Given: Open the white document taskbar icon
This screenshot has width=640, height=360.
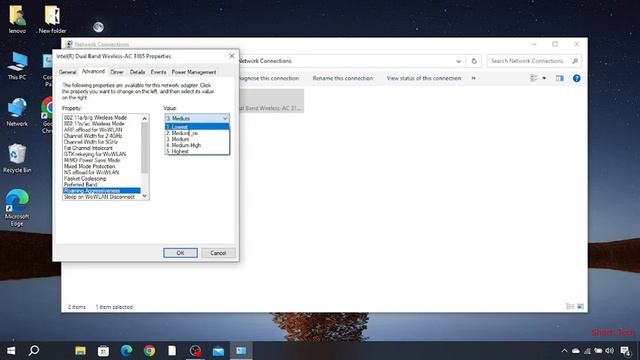Looking at the screenshot, I should pos(172,351).
